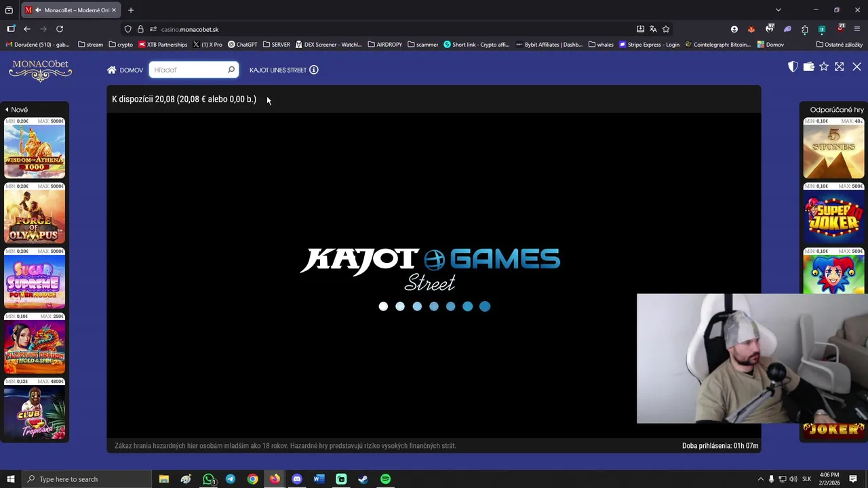Image resolution: width=868 pixels, height=488 pixels.
Task: Click the search magnifier icon in Hľadať field
Action: [231, 70]
